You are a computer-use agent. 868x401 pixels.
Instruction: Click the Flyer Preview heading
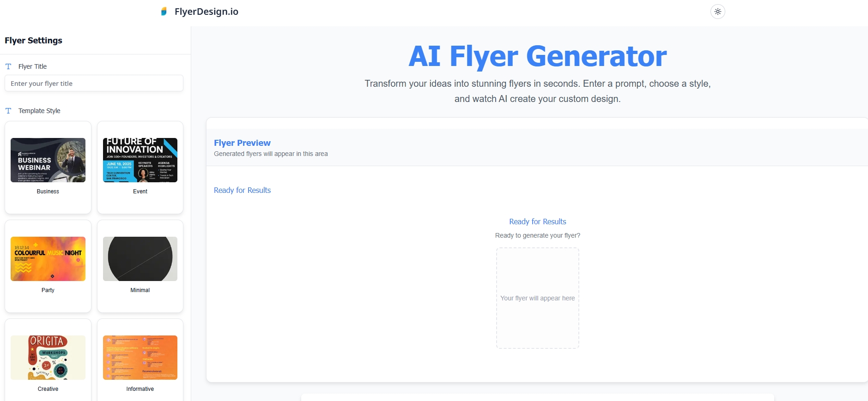pos(242,143)
